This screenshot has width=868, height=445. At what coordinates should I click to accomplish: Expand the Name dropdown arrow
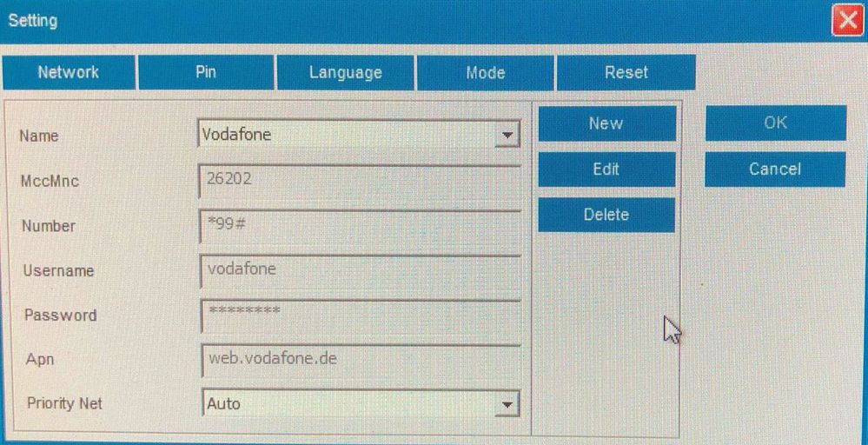507,135
